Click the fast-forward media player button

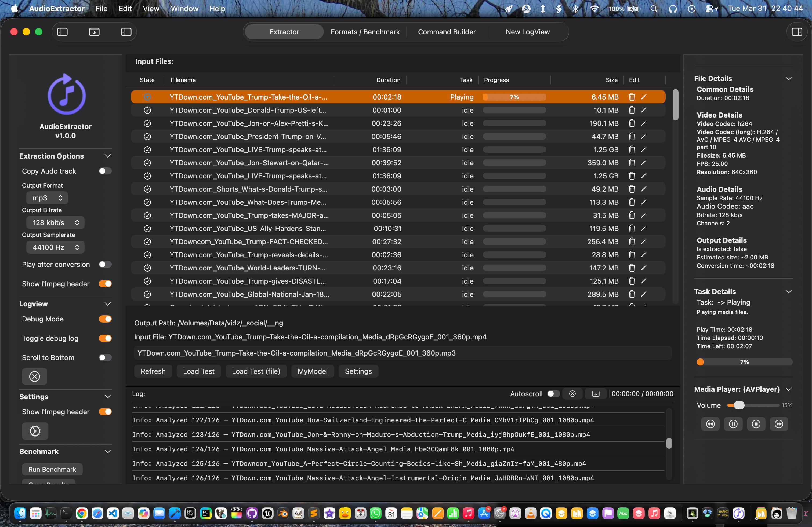(x=778, y=424)
